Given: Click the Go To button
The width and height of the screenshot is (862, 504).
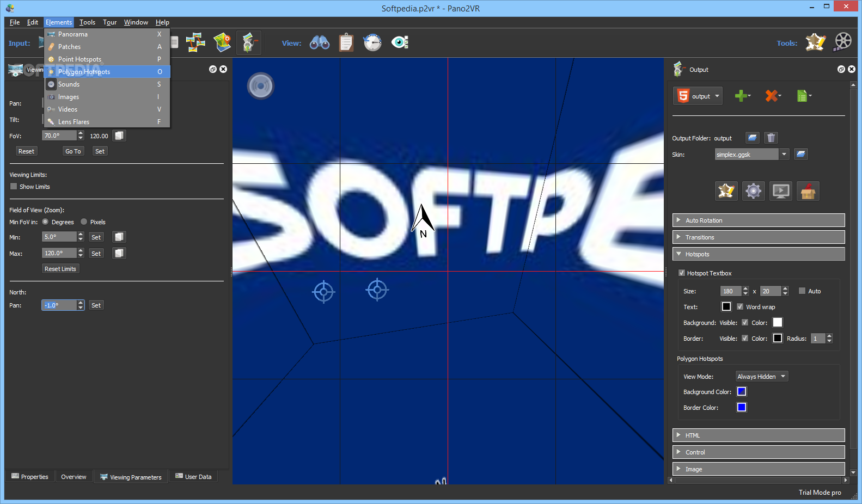Looking at the screenshot, I should click(73, 151).
